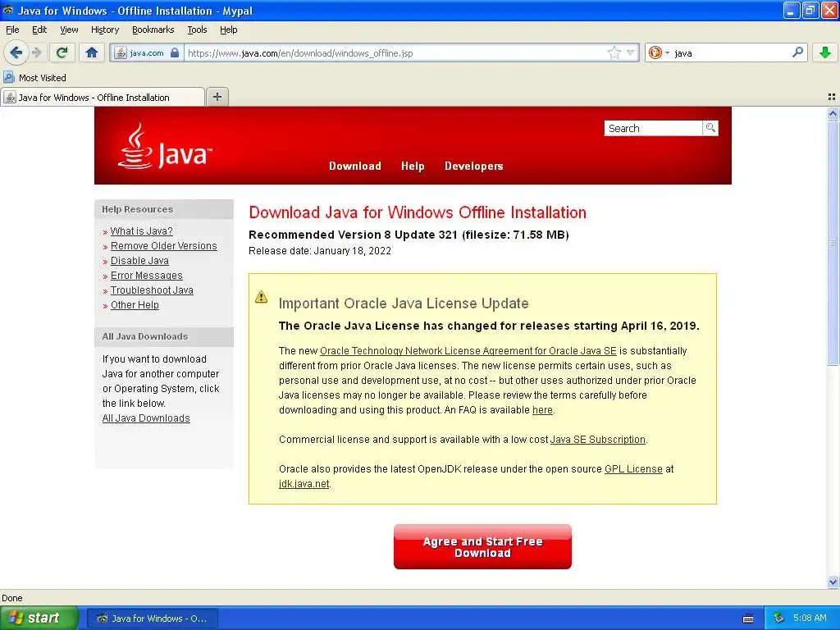Image resolution: width=840 pixels, height=630 pixels.
Task: Open the Help menu in the menu bar
Action: click(228, 30)
